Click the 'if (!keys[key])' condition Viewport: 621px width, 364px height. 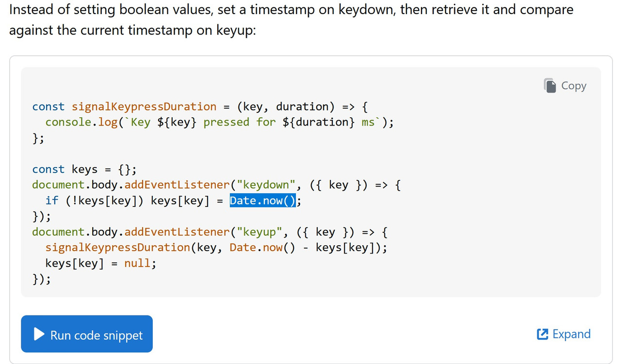94,201
